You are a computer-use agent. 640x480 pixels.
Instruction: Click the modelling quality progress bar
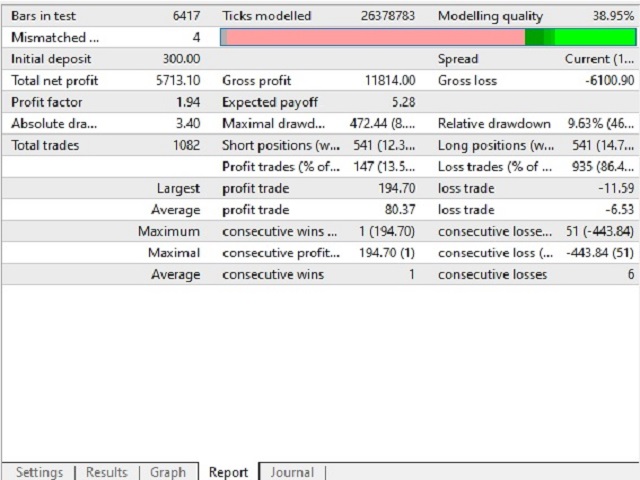point(428,37)
